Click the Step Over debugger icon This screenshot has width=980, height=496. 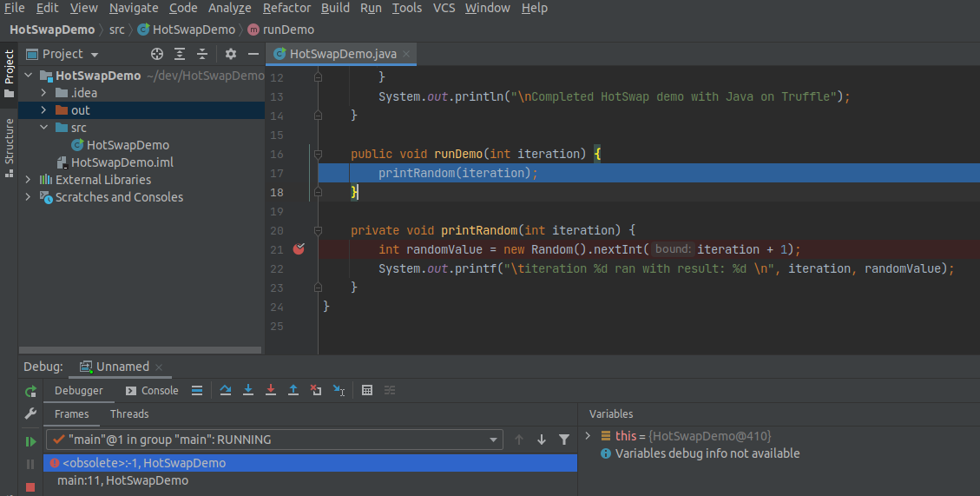click(226, 391)
